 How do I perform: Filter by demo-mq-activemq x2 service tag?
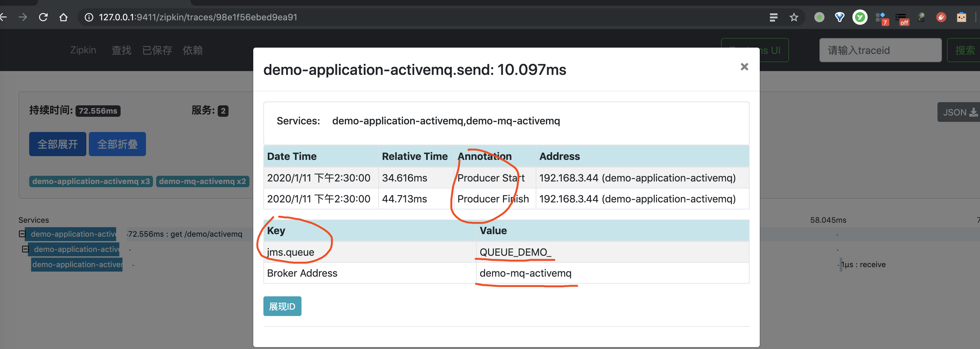pos(202,181)
